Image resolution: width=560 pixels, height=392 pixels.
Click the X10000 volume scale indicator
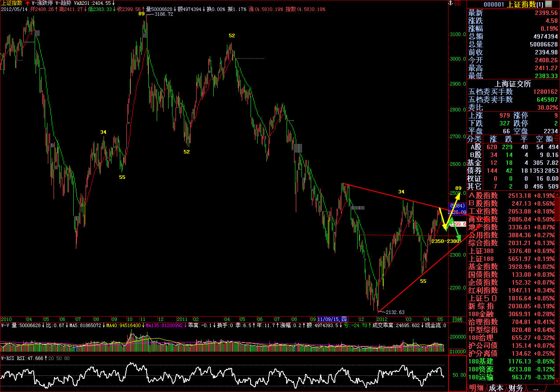pos(458,352)
